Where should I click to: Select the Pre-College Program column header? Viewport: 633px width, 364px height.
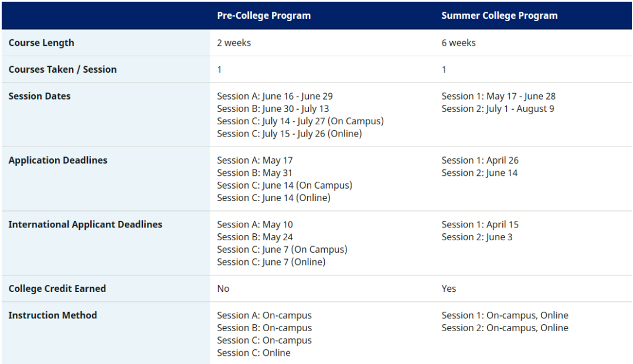[x=264, y=16]
